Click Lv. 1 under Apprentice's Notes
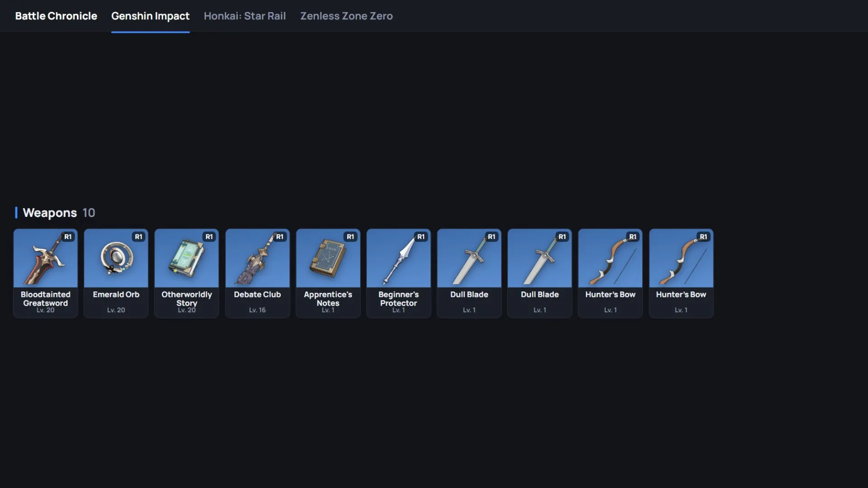868x488 pixels. point(328,310)
